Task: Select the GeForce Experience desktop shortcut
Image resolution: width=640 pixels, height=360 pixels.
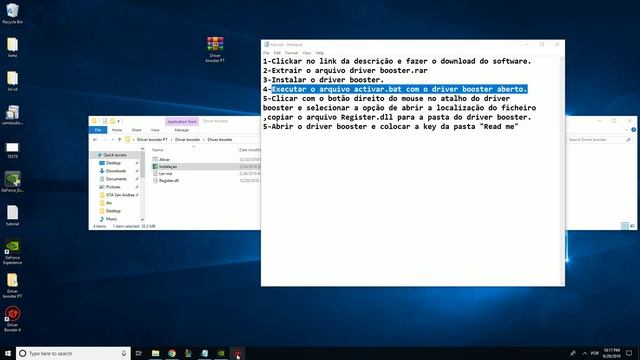Action: (x=12, y=252)
